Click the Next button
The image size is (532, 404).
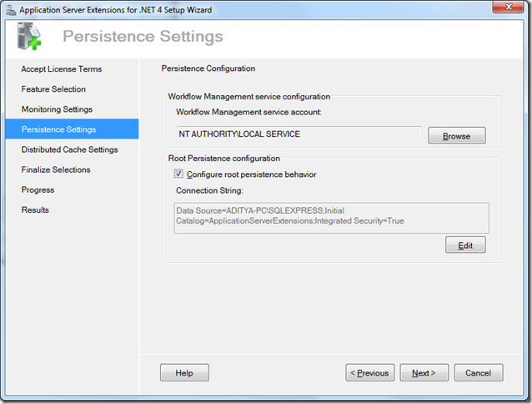click(424, 372)
